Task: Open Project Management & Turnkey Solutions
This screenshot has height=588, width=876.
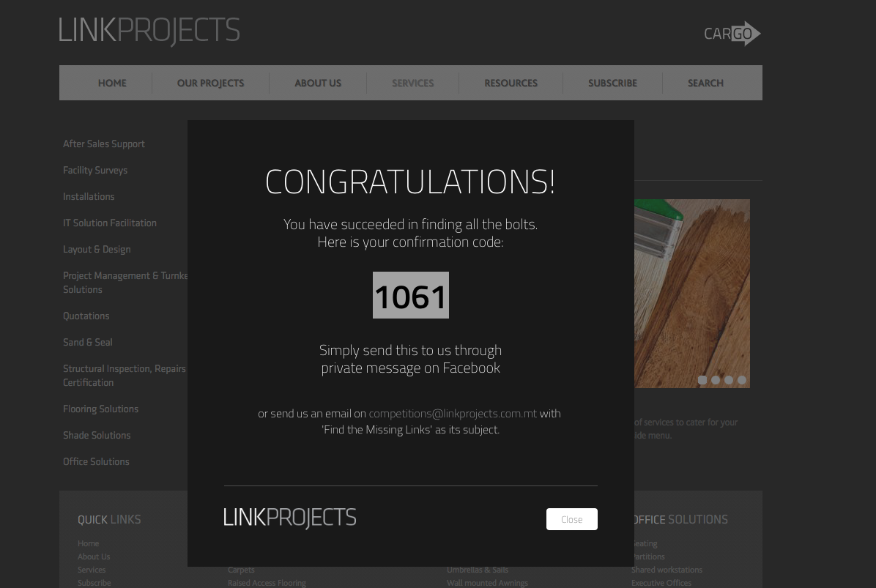Action: coord(125,283)
